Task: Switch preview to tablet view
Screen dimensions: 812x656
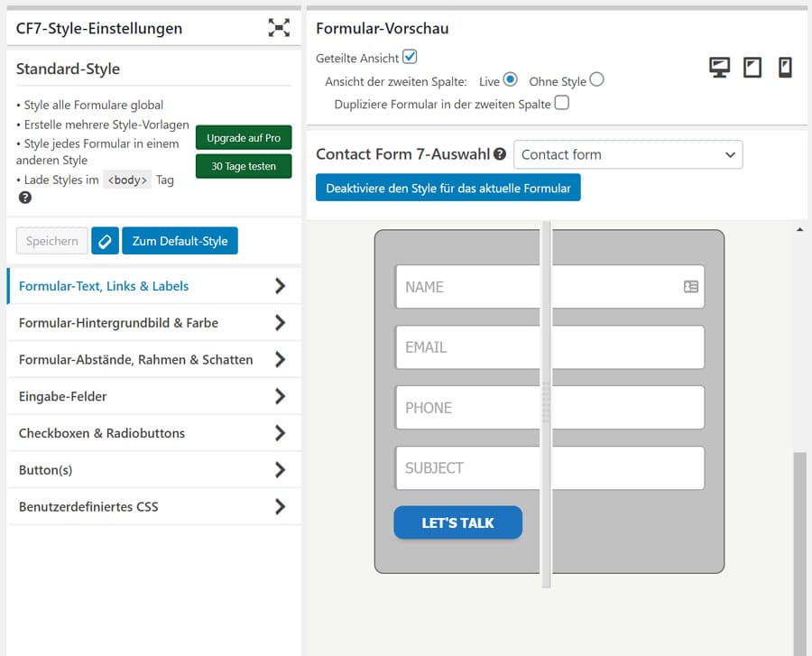Action: click(753, 67)
